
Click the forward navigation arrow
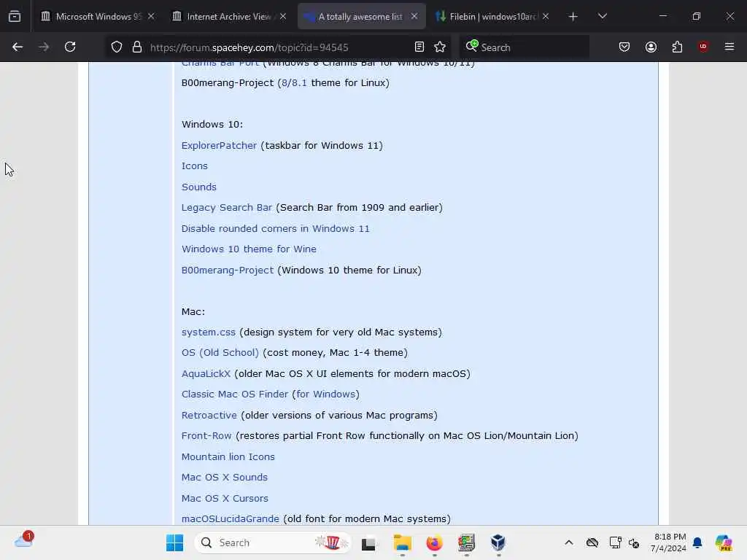coord(44,47)
